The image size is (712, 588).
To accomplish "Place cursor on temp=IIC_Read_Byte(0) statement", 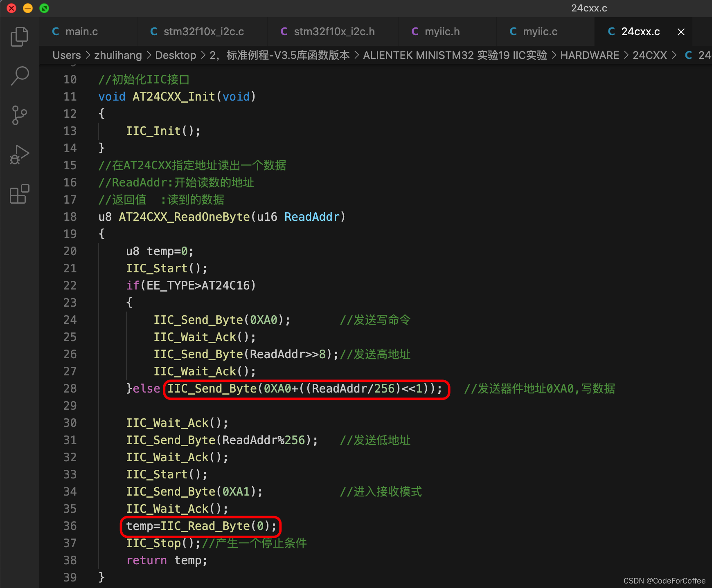I will [x=201, y=526].
